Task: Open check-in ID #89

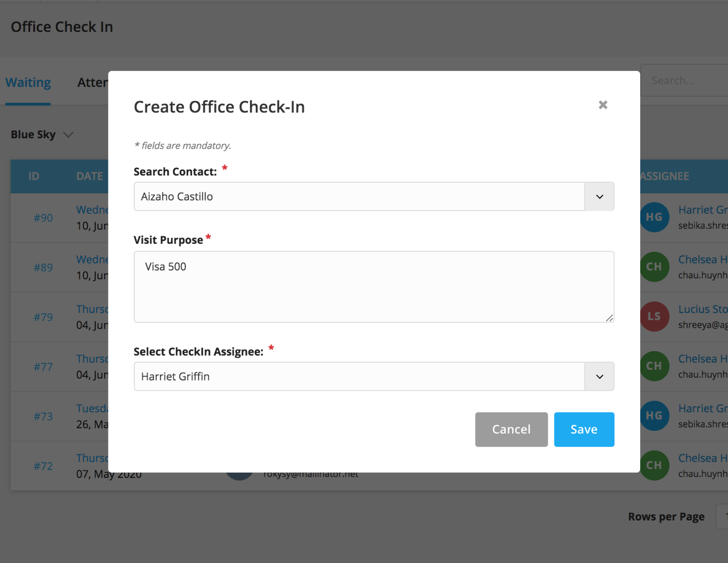Action: [43, 267]
